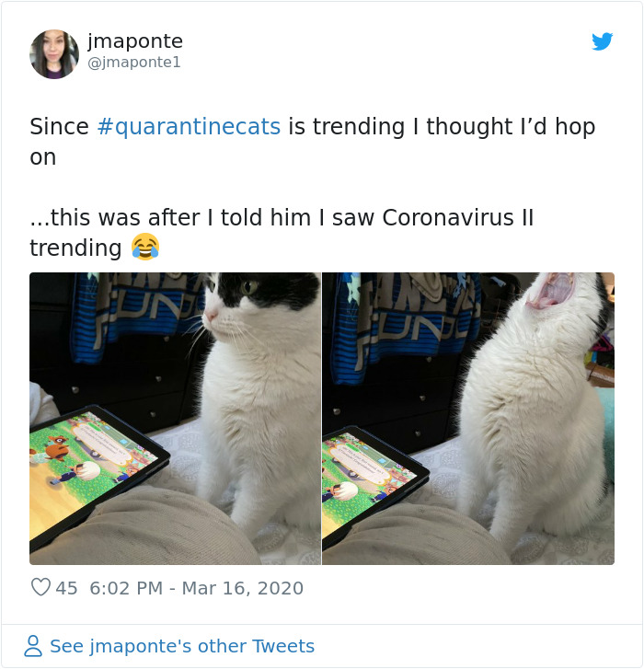Open the #quarantinecats hashtag
644x669 pixels.
189,127
